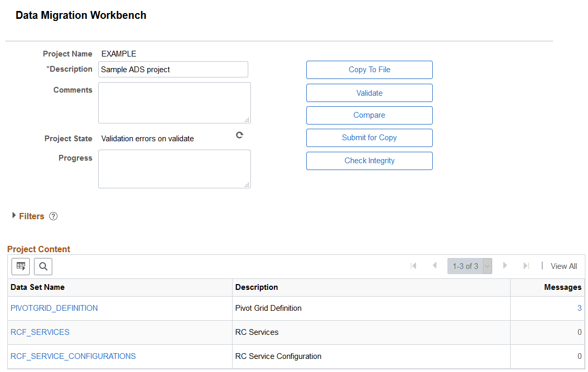Open the grid personalization icon in Project Content

click(x=20, y=266)
